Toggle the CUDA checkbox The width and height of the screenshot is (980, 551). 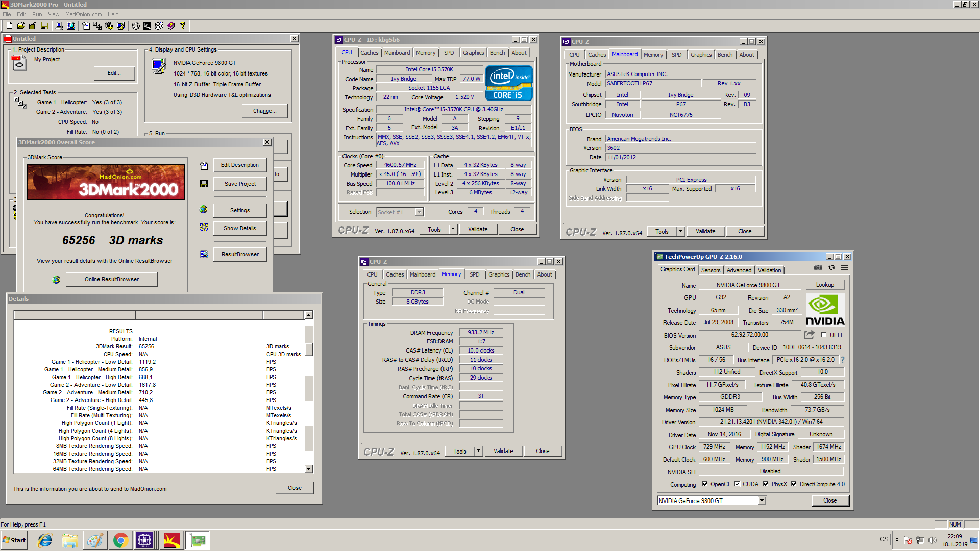737,484
